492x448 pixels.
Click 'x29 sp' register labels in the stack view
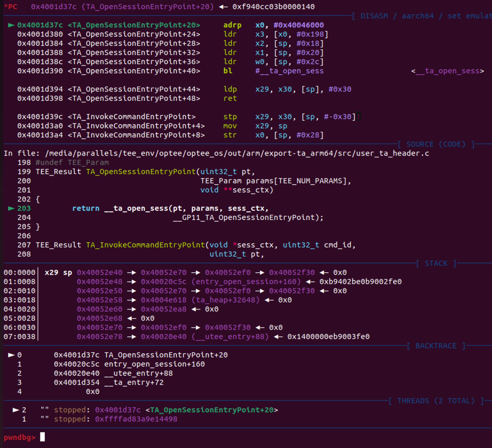pos(58,272)
